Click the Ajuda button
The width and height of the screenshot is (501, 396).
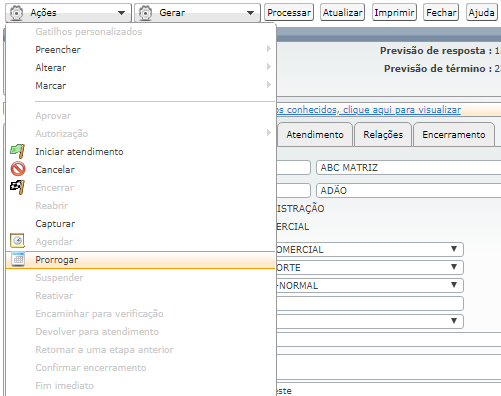pos(481,13)
